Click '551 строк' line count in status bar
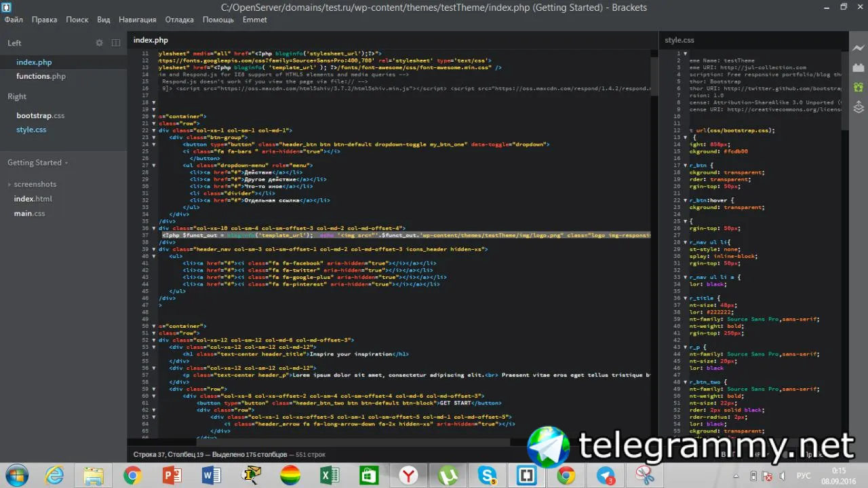 (311, 454)
